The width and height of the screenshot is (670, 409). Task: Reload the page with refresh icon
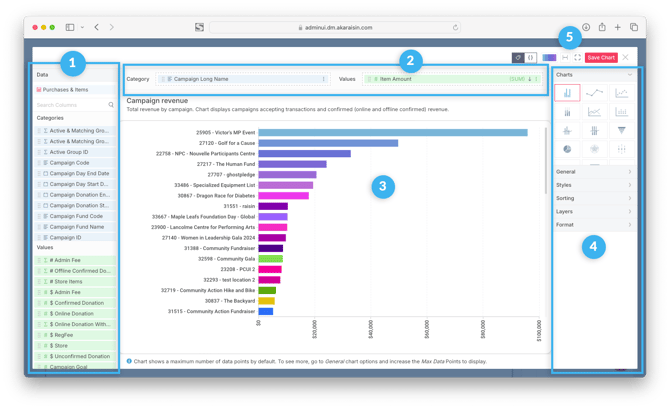[x=455, y=27]
